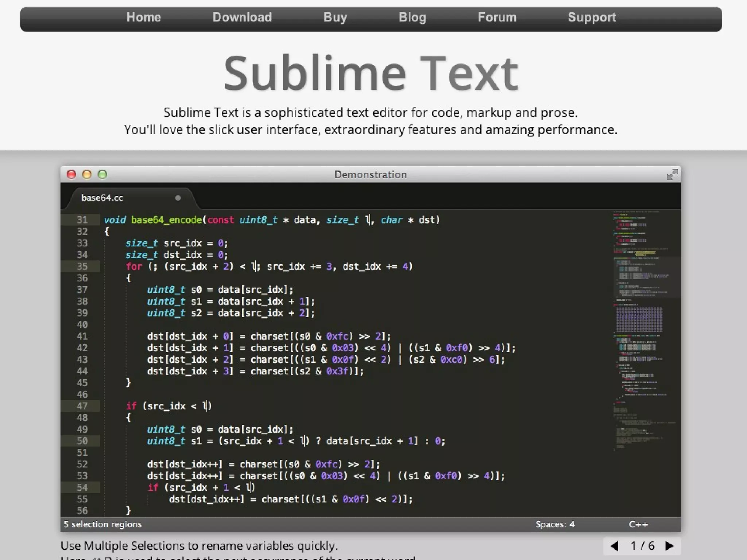Click the Demonstration window title
This screenshot has height=560, width=747.
[x=371, y=175]
